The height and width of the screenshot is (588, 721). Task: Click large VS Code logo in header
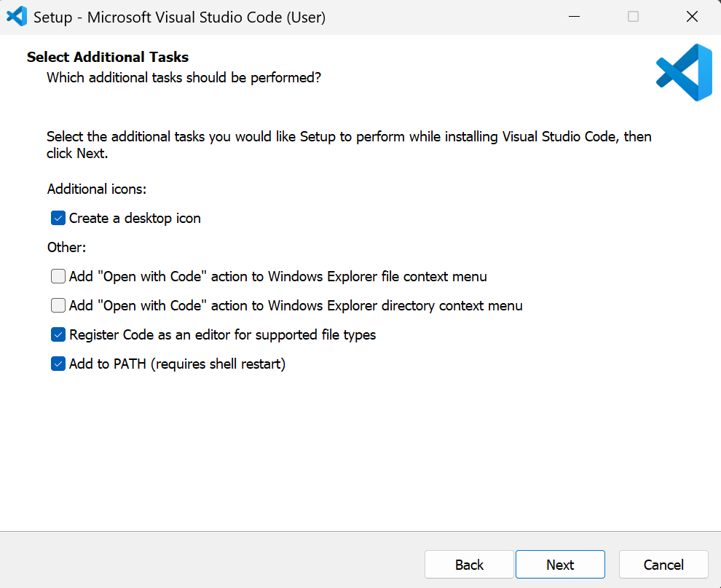pos(684,72)
